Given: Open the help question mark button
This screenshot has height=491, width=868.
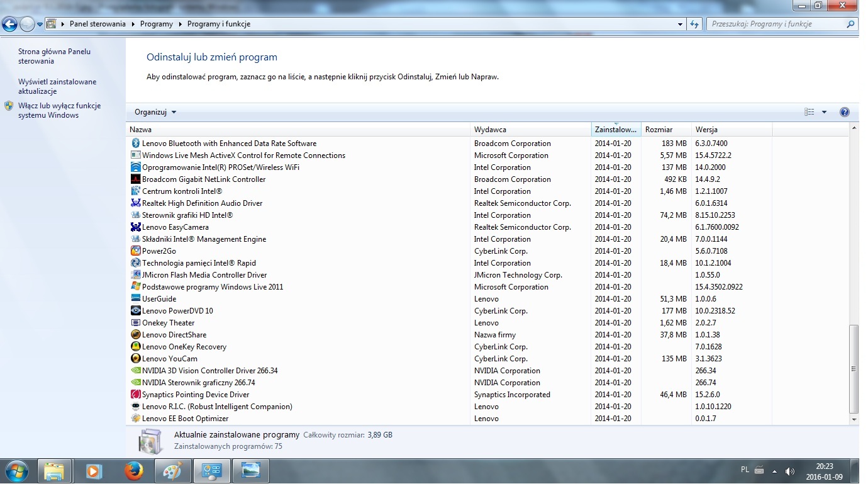Looking at the screenshot, I should (845, 112).
